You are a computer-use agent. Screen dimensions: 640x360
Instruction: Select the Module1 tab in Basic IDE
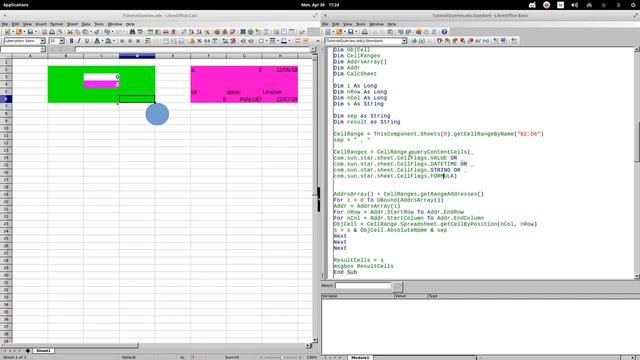tap(360, 358)
